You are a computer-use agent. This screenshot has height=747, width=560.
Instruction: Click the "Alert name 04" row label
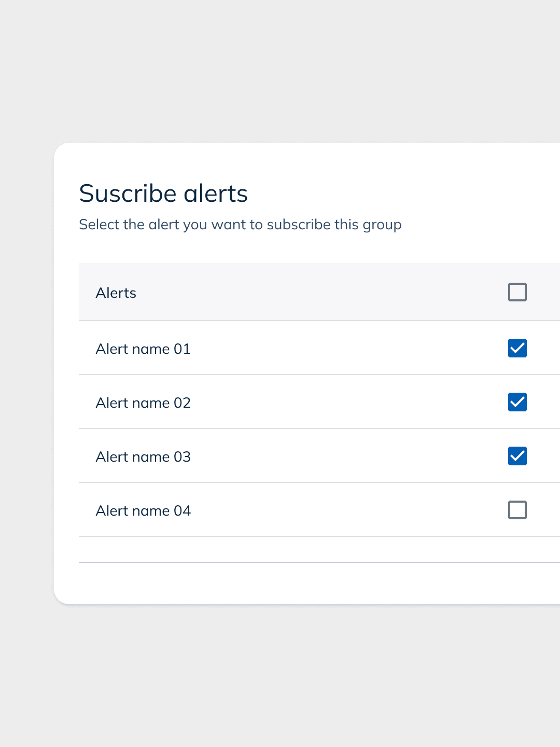click(143, 511)
